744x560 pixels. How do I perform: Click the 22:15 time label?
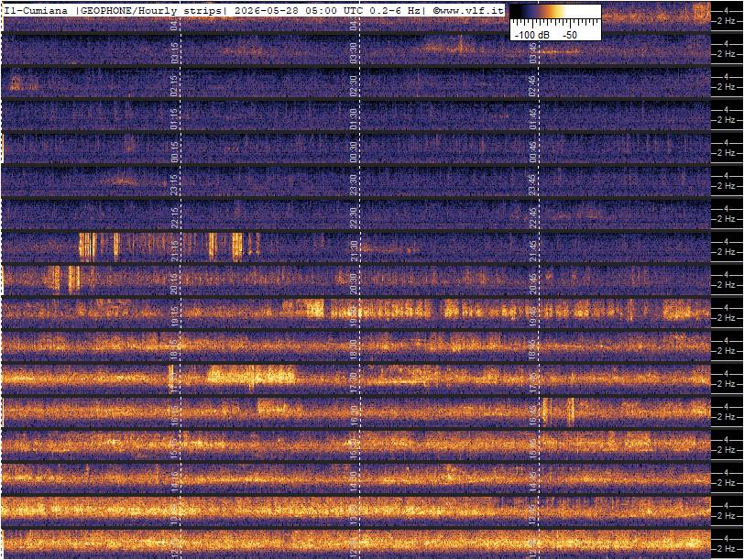point(175,218)
